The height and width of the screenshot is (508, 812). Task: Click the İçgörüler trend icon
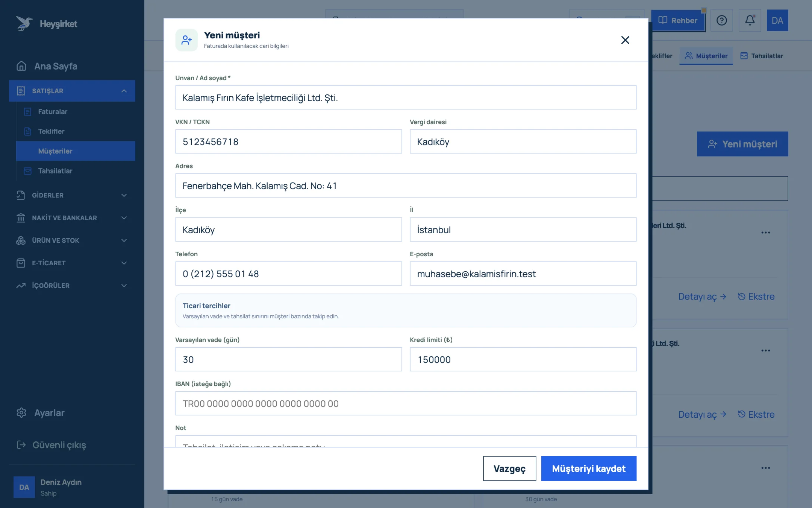pos(21,286)
